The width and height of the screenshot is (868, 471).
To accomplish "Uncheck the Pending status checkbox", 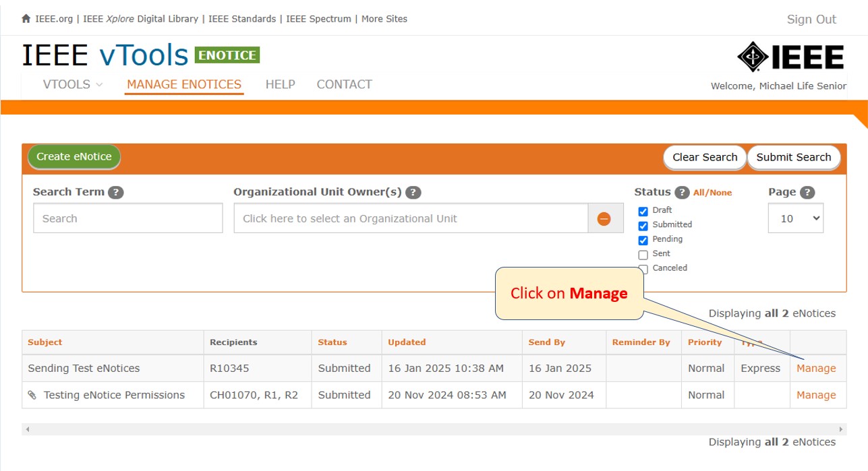I will pyautogui.click(x=643, y=240).
